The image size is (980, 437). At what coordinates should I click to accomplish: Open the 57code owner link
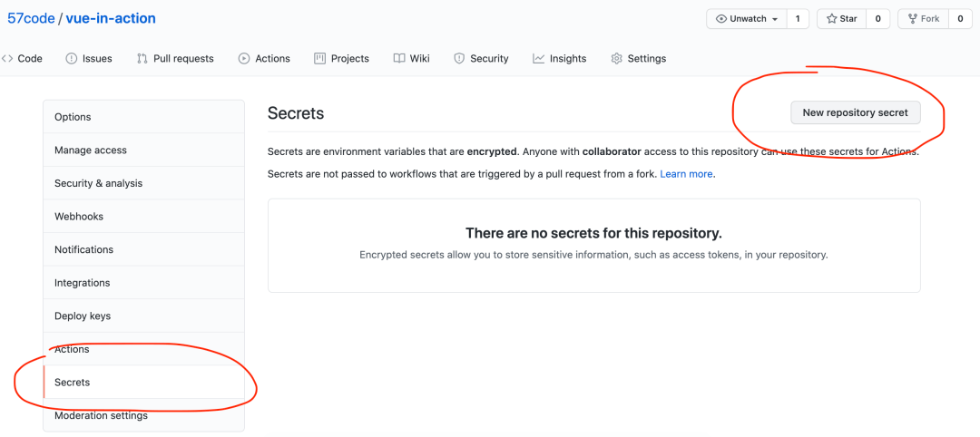[30, 18]
